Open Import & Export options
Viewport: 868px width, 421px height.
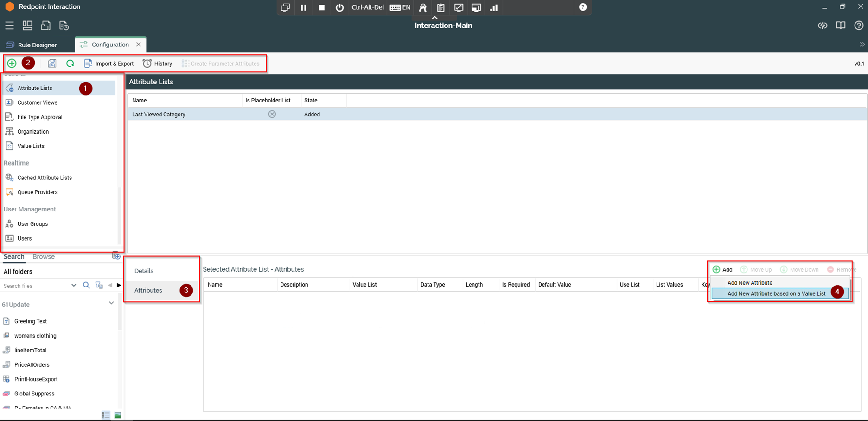[x=109, y=64]
